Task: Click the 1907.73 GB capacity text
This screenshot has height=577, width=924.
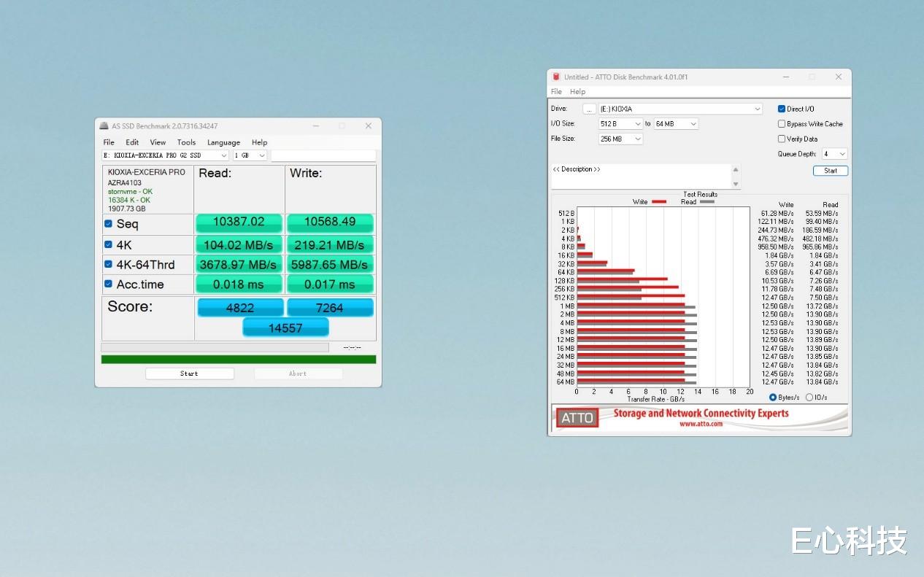Action: [127, 209]
